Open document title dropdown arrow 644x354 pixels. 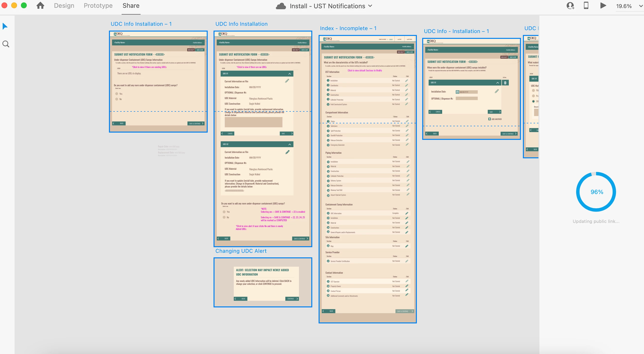click(370, 6)
